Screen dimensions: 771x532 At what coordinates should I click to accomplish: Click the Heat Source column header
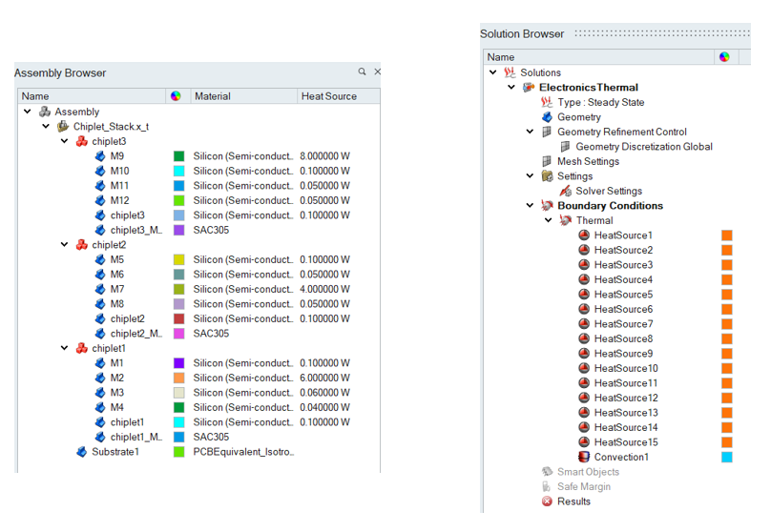pyautogui.click(x=328, y=96)
